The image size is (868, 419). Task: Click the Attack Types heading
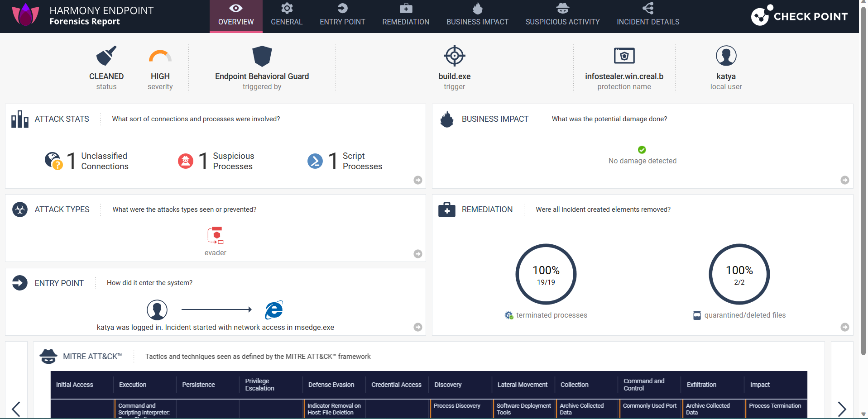click(x=62, y=209)
